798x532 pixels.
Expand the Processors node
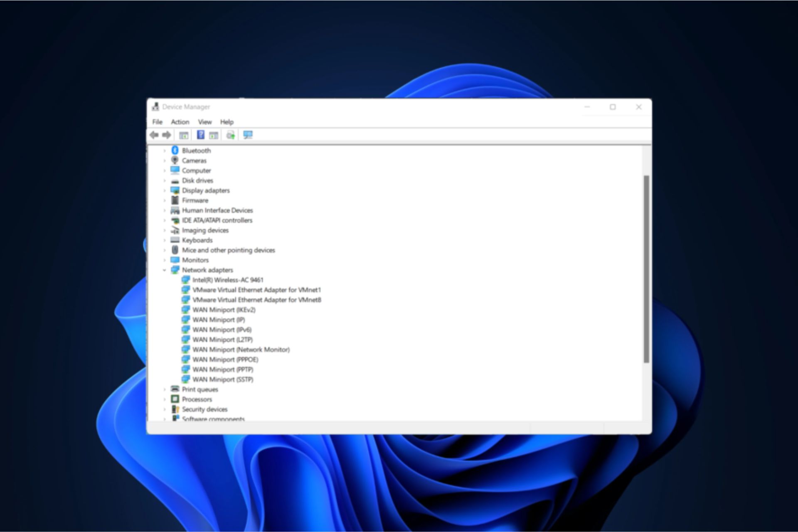click(165, 399)
